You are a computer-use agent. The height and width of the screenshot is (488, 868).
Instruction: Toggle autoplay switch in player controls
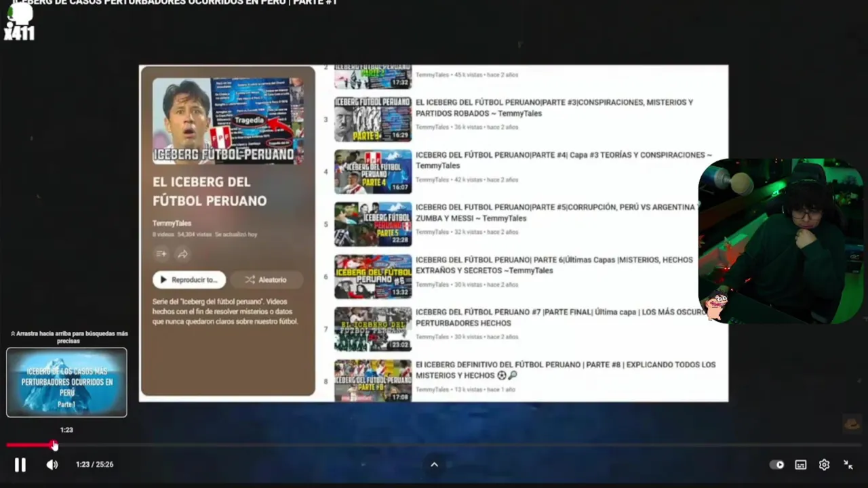(x=777, y=464)
